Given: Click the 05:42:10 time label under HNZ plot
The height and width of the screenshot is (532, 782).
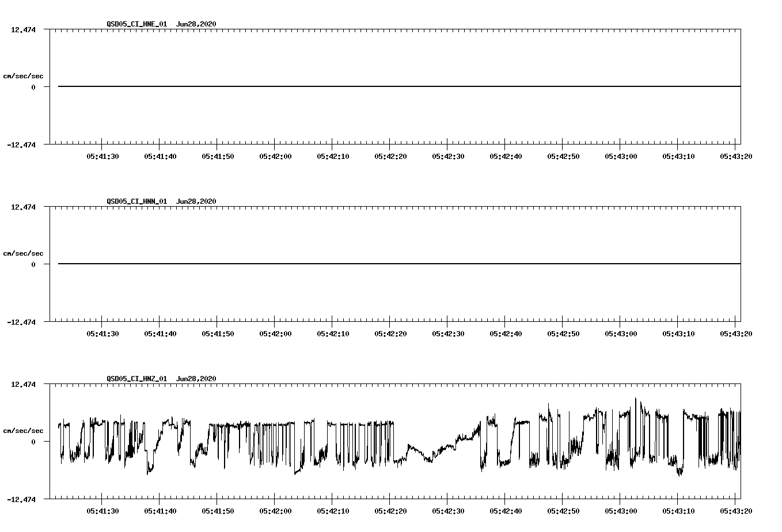Looking at the screenshot, I should tap(333, 511).
